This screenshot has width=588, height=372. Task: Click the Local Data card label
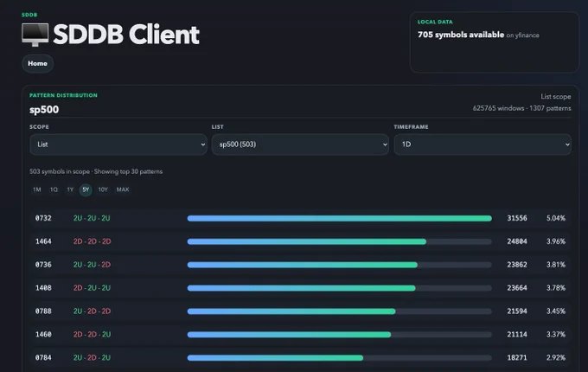click(435, 22)
